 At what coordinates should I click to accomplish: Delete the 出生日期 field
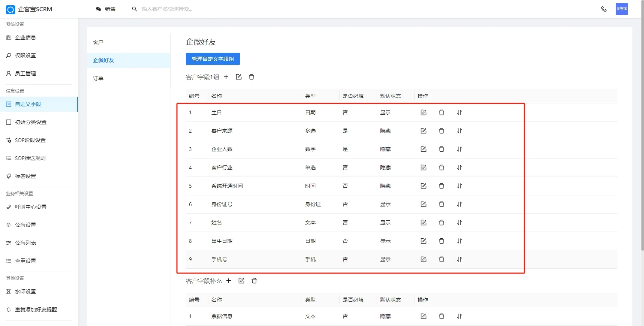(x=442, y=241)
